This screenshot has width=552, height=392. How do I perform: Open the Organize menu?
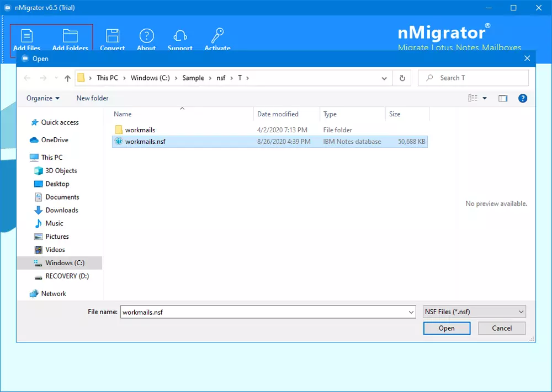(43, 99)
